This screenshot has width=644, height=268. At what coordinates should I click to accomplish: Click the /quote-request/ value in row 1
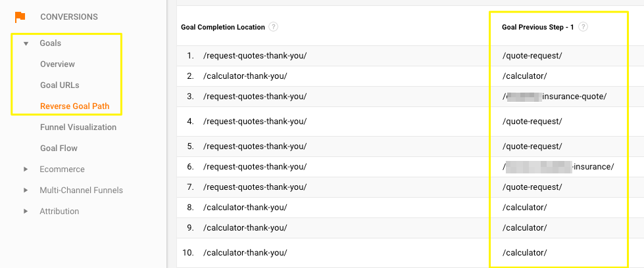click(x=532, y=56)
